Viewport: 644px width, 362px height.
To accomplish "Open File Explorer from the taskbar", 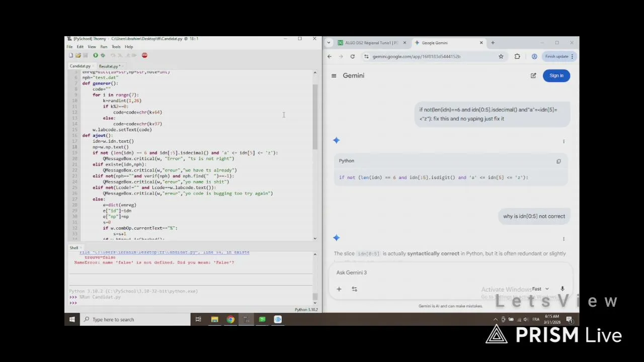I will pos(214,319).
